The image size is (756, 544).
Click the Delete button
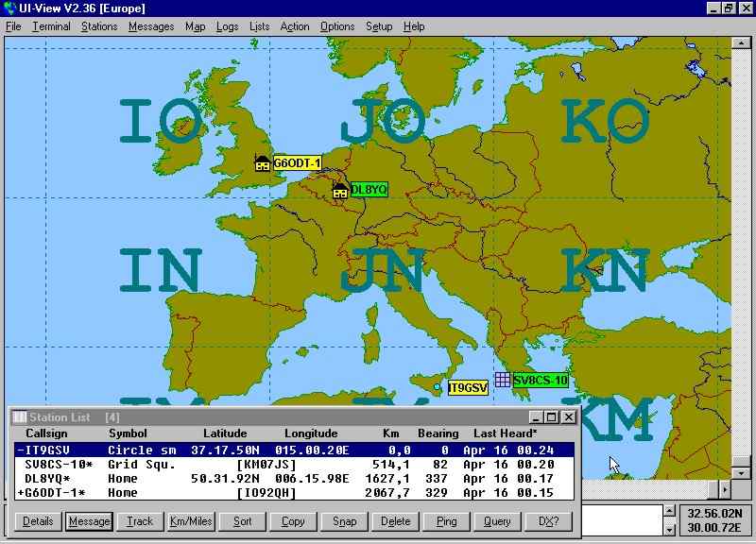tap(395, 521)
